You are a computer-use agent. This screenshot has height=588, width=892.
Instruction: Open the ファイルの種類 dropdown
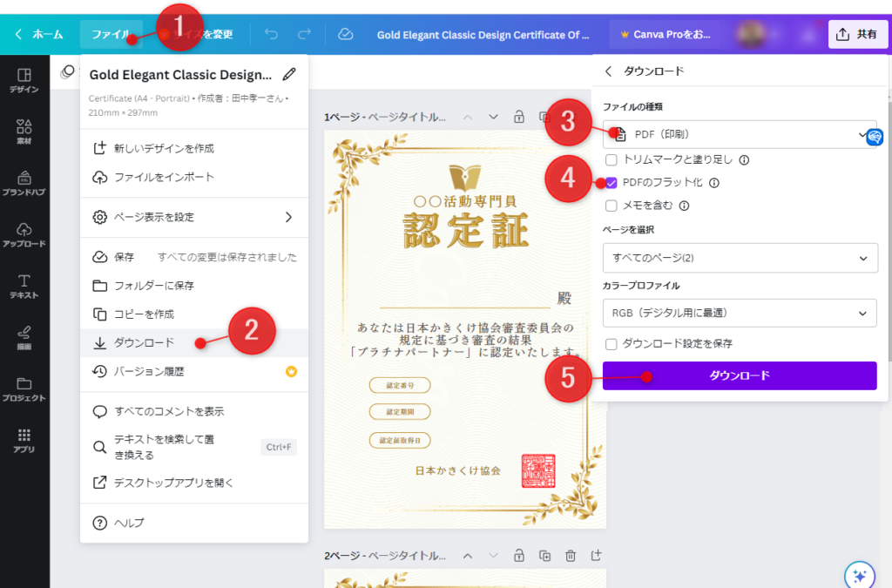[739, 134]
